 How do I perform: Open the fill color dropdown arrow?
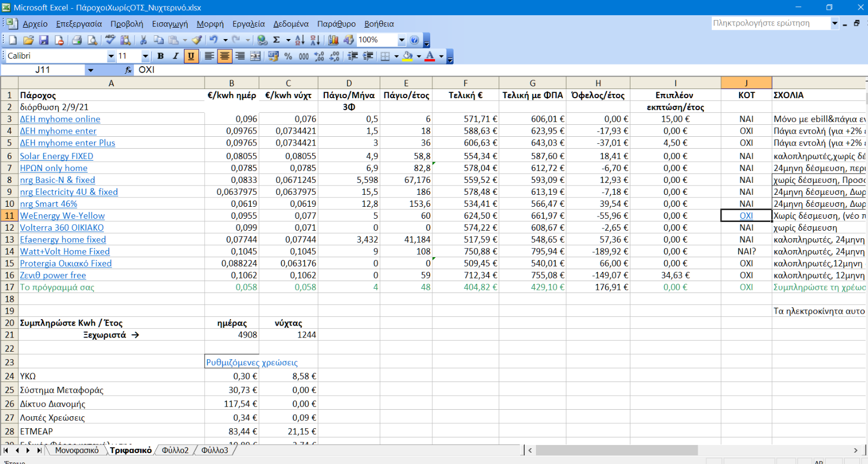point(418,56)
